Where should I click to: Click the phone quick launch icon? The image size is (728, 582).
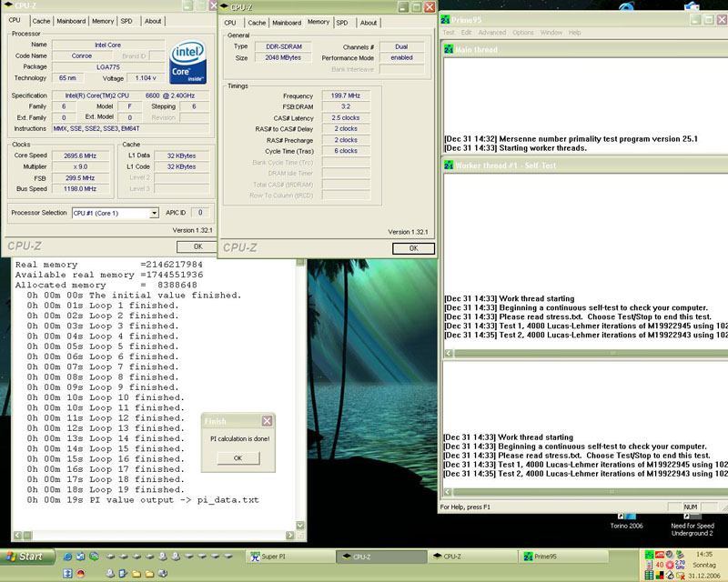(x=123, y=574)
